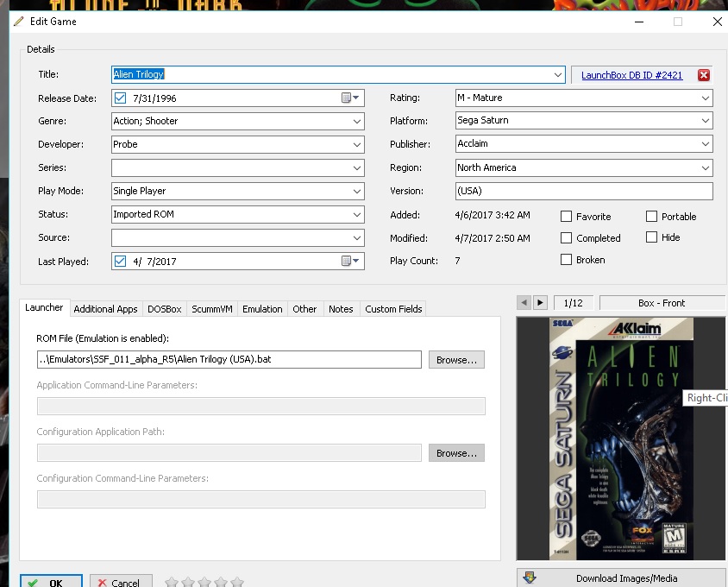Open the Other tab
Image resolution: width=728 pixels, height=587 pixels.
tap(304, 309)
